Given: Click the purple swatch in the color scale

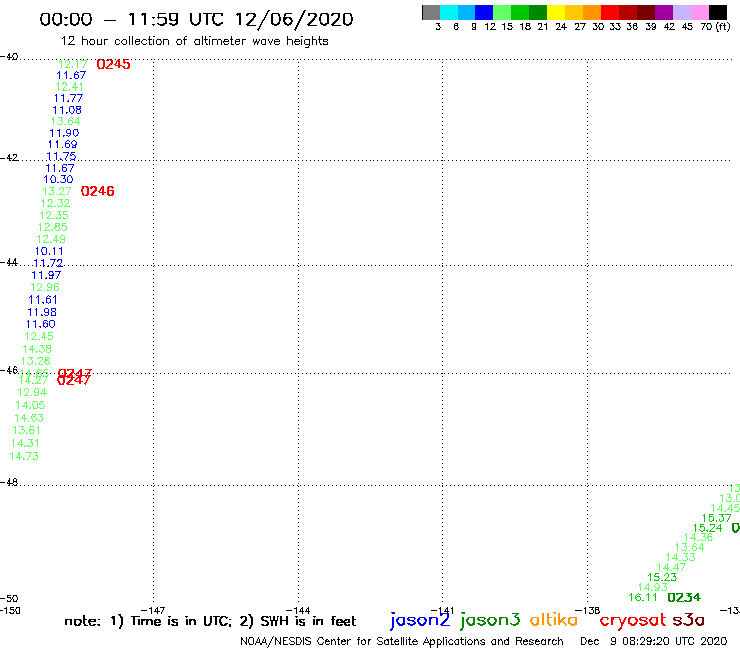Looking at the screenshot, I should pos(664,12).
